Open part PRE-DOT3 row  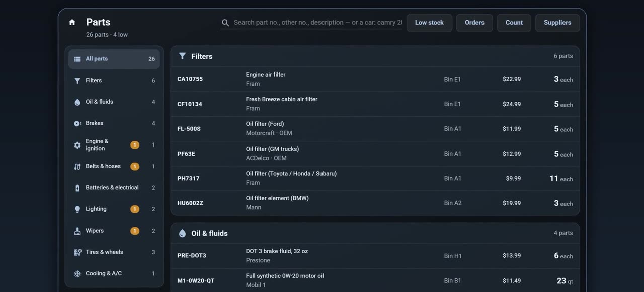click(375, 256)
